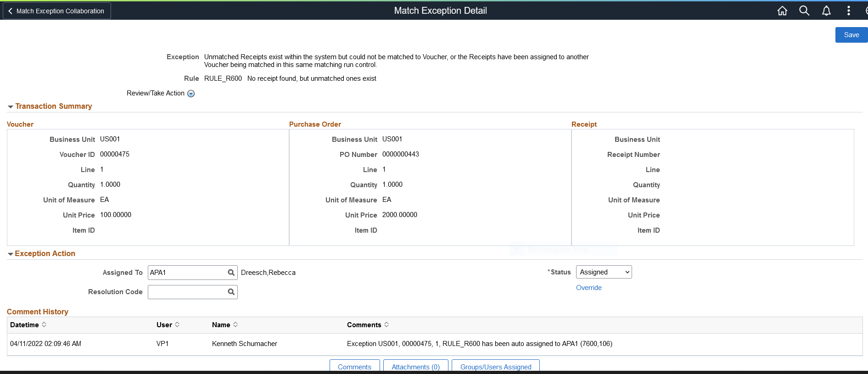Viewport: 868px width, 374px height.
Task: Open the three-dot actions menu
Action: pyautogui.click(x=848, y=11)
